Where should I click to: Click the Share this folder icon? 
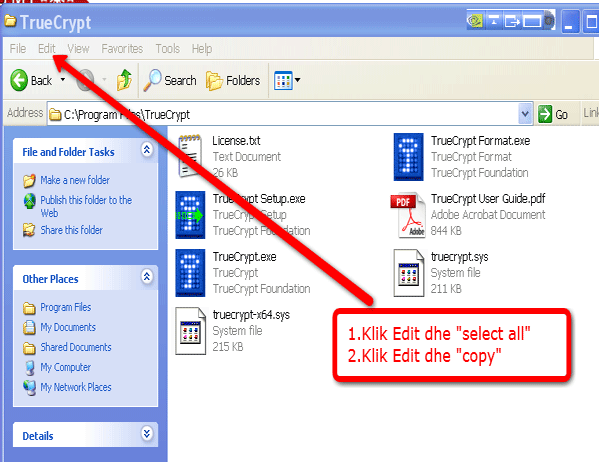tap(29, 230)
